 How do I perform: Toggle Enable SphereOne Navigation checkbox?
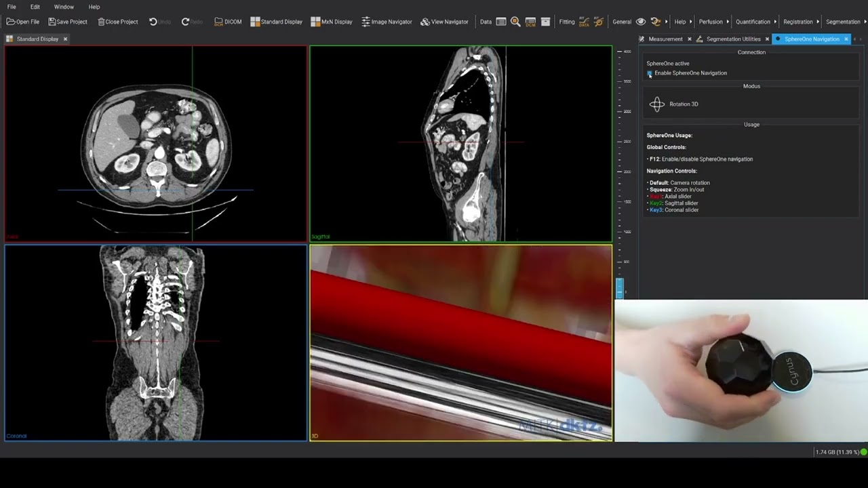pos(650,73)
